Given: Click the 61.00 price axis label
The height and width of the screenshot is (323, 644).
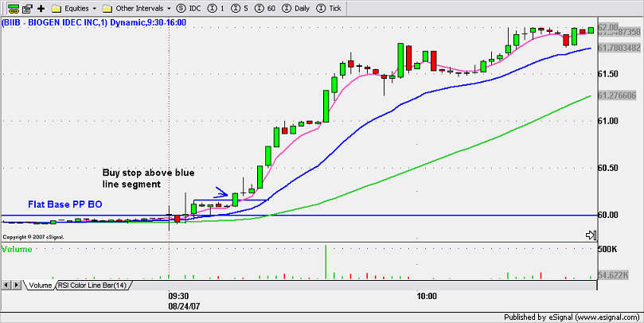Looking at the screenshot, I should [608, 121].
